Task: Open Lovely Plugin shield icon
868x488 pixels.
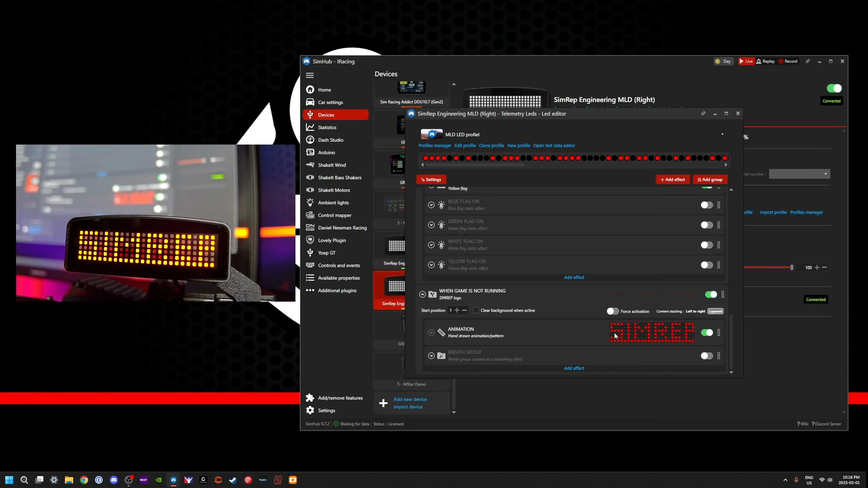Action: [310, 240]
